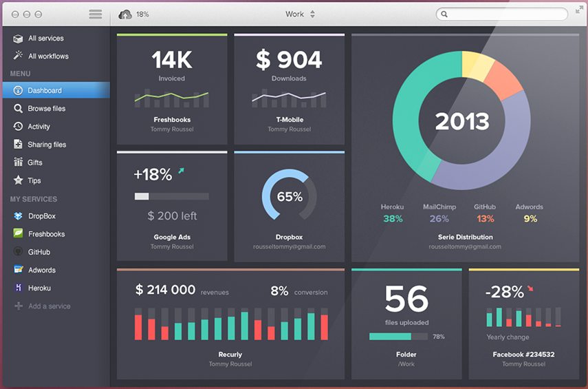Focus the search field in the toolbar
The height and width of the screenshot is (389, 588).
tap(502, 14)
